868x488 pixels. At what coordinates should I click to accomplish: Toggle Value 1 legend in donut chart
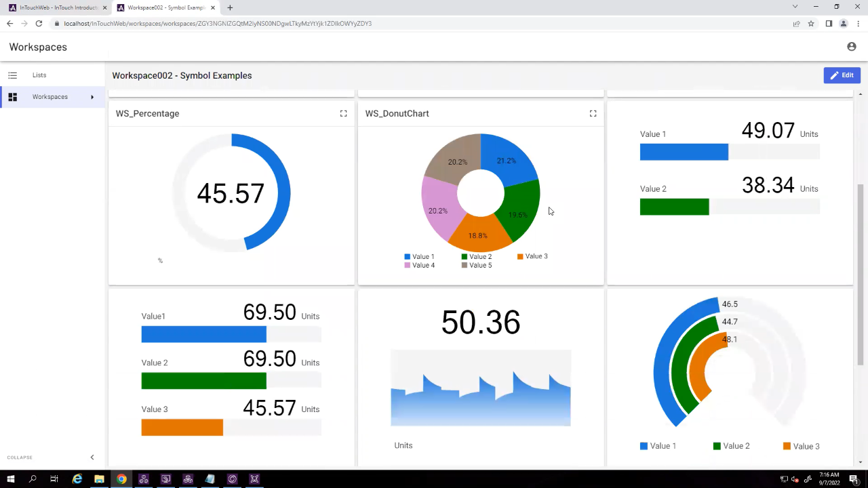(x=419, y=257)
